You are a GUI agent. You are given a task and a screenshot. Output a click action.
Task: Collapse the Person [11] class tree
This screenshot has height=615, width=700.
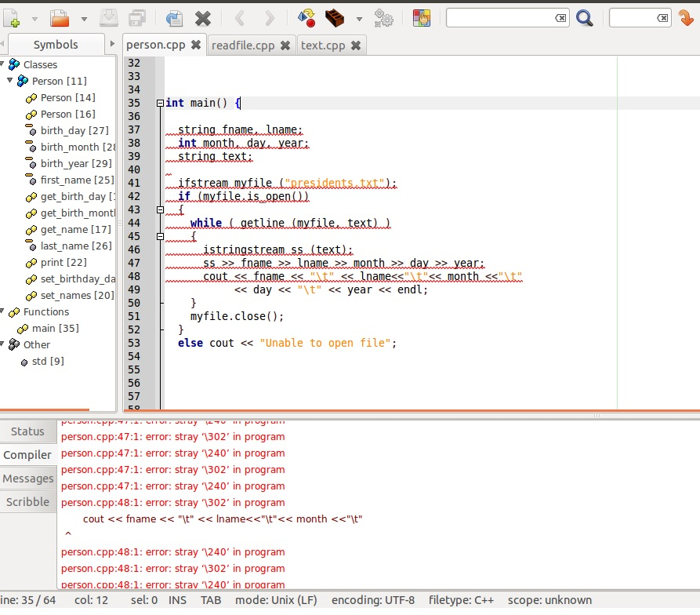click(10, 81)
